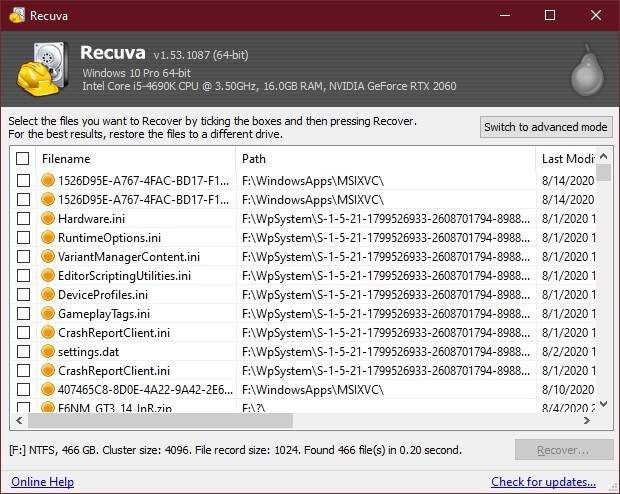Click the scroll up arrow of file list
This screenshot has height=494, width=620.
tap(603, 157)
